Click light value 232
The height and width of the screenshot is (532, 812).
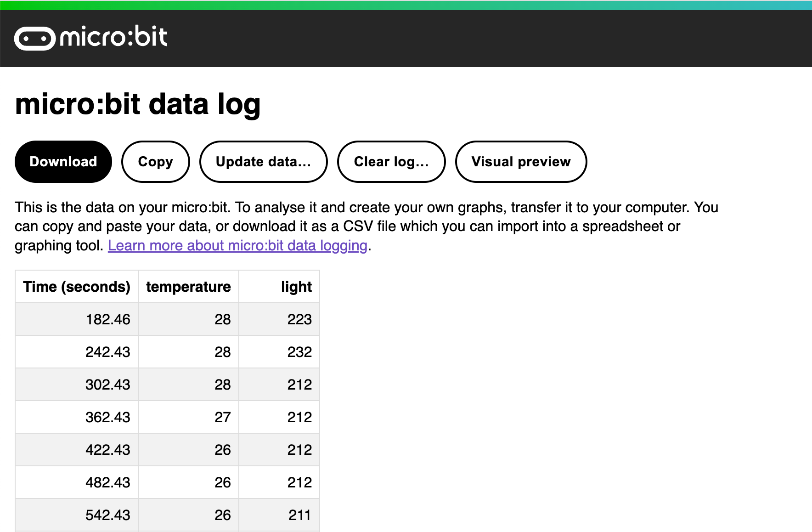click(x=279, y=352)
